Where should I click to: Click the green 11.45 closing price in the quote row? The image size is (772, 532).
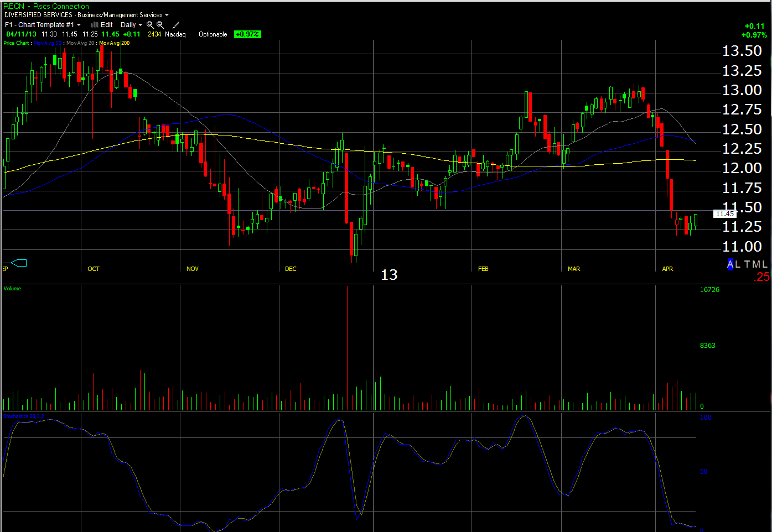coord(110,34)
